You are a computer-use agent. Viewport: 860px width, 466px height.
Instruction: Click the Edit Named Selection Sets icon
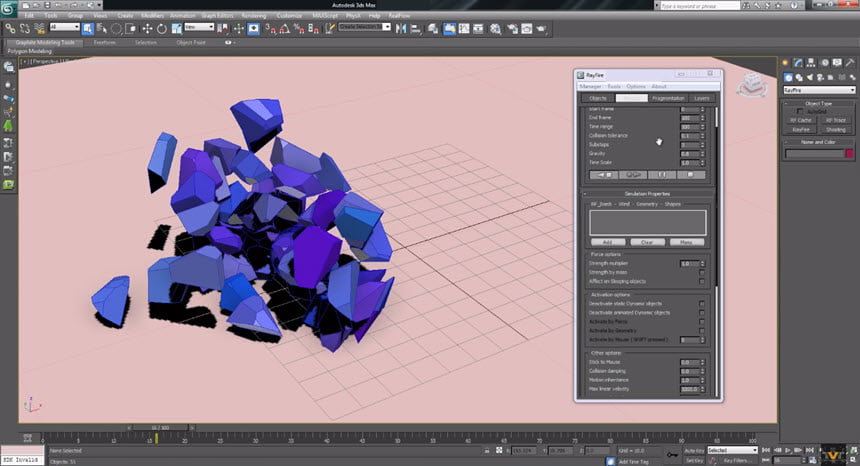click(x=330, y=28)
